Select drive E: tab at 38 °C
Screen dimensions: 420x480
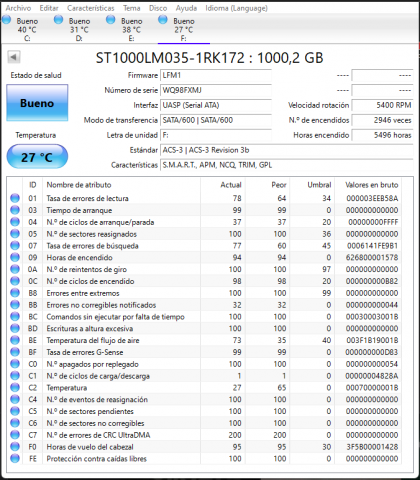tap(131, 29)
